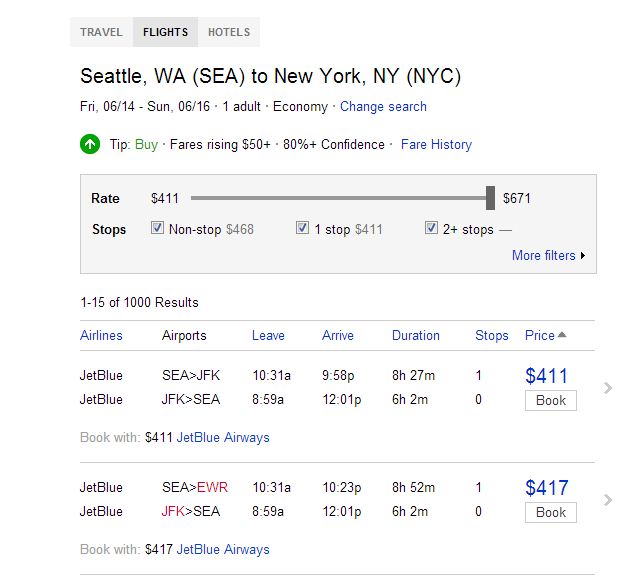
Task: Toggle the 1 stop checkbox
Action: coord(302,228)
